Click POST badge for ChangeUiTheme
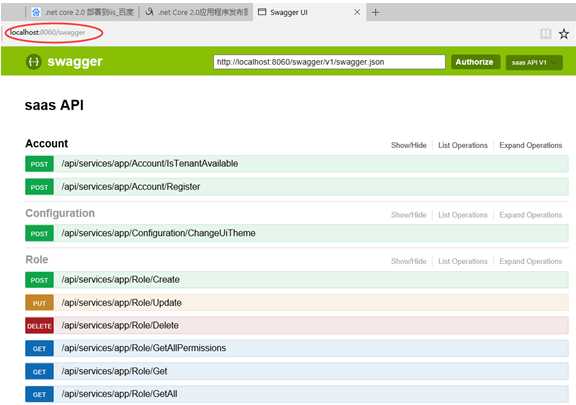The width and height of the screenshot is (576, 405). [x=39, y=233]
